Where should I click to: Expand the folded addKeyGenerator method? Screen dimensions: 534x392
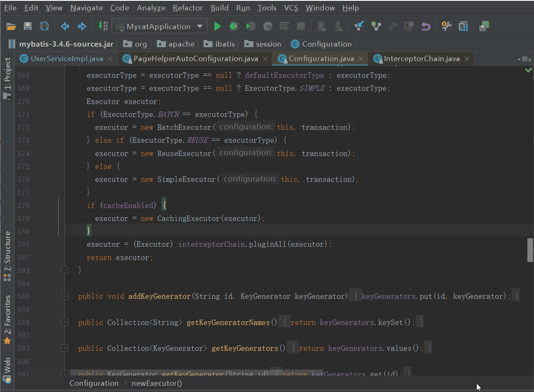(x=65, y=296)
